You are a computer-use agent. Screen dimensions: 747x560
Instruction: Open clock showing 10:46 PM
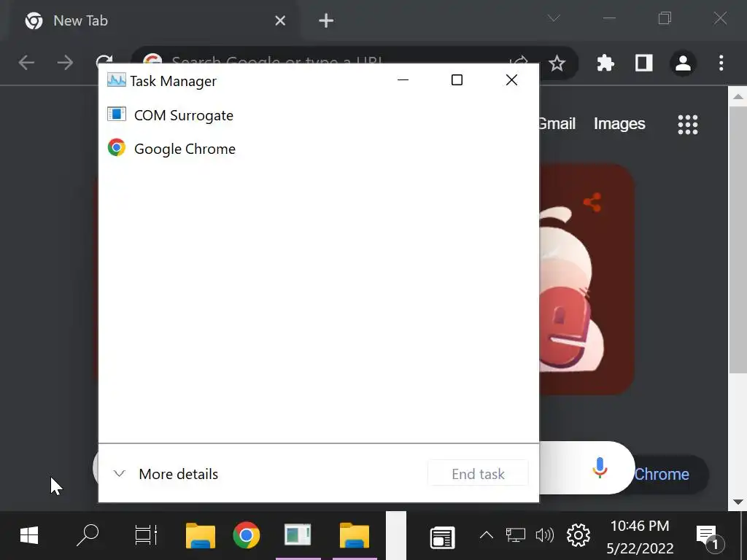point(640,537)
